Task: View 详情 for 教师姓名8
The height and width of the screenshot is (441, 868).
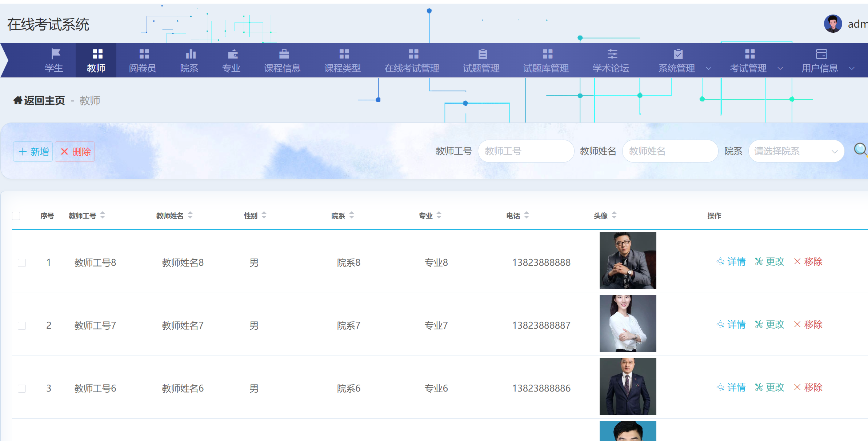Action: 731,262
